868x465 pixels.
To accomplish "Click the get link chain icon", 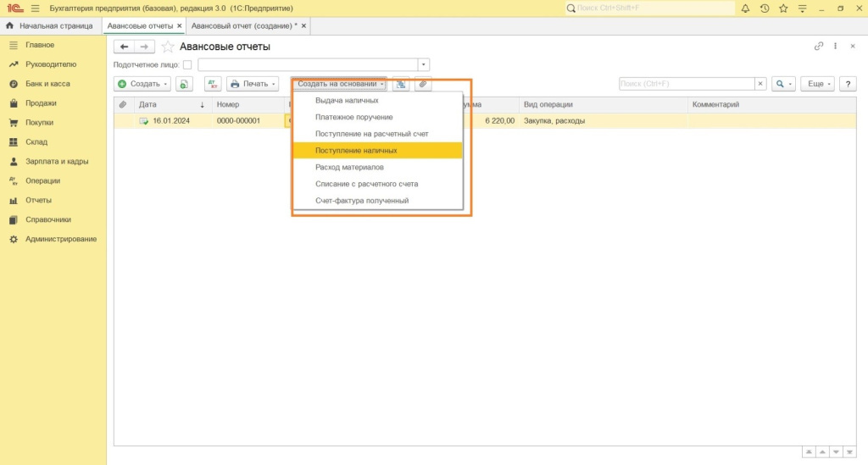I will [818, 47].
